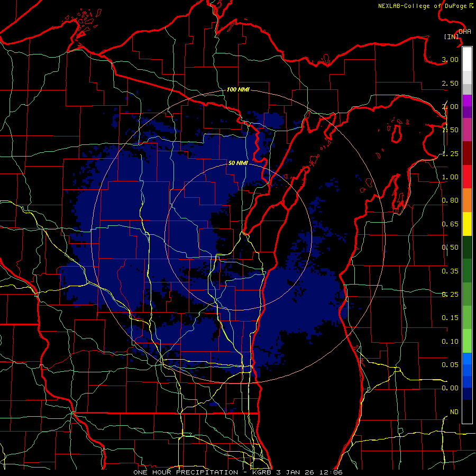Click the ND legend label

(x=454, y=412)
